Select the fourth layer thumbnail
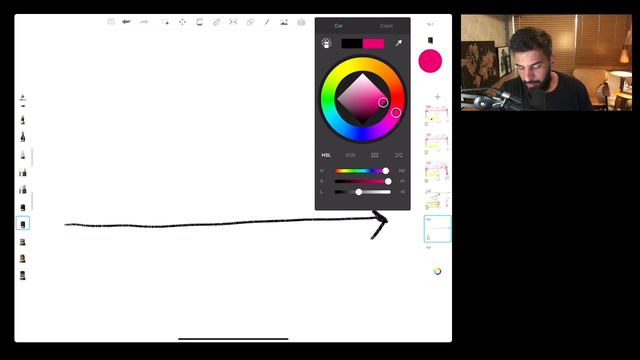 pos(437,200)
